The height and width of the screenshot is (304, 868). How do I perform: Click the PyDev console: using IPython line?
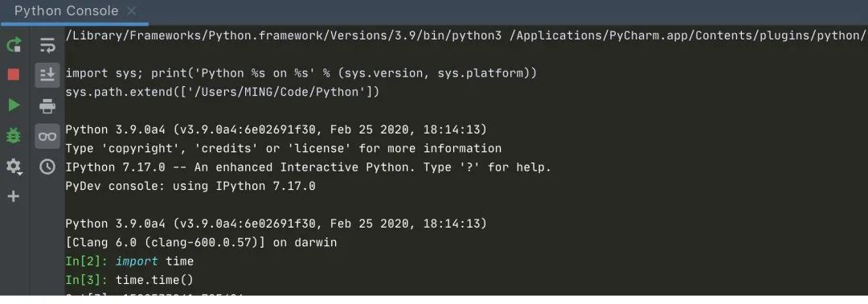[190, 186]
